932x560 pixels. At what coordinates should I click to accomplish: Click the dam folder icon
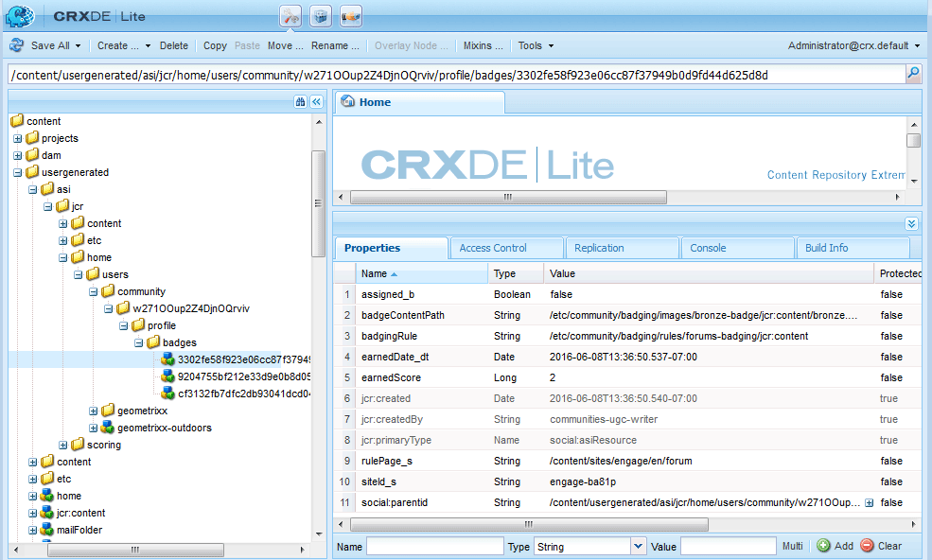click(x=32, y=155)
